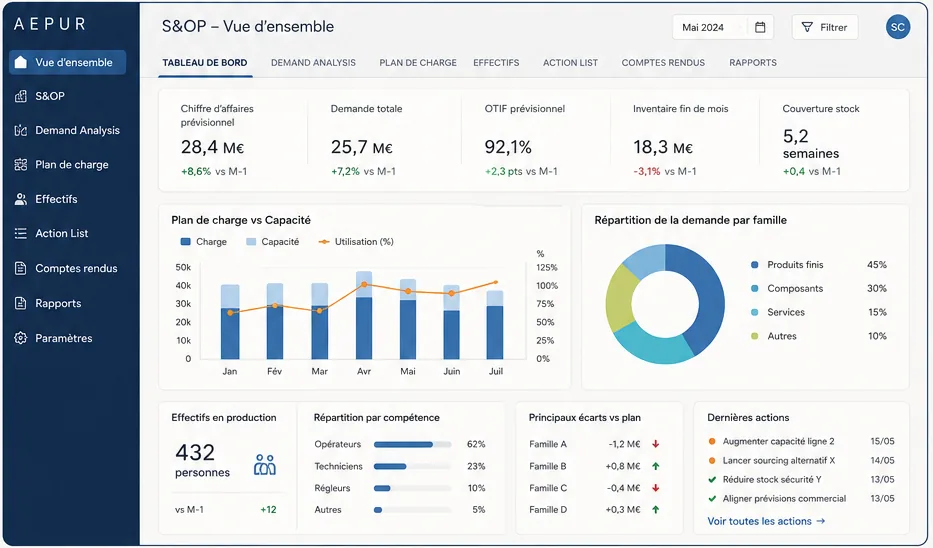Toggle the Charge legend series
933x548 pixels.
click(x=203, y=242)
